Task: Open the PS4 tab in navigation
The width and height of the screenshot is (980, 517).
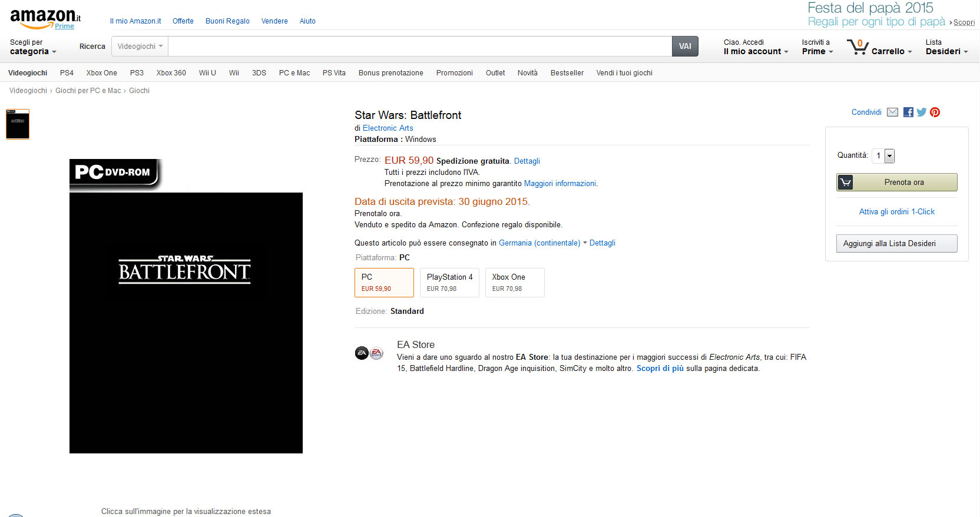Action: click(x=67, y=73)
